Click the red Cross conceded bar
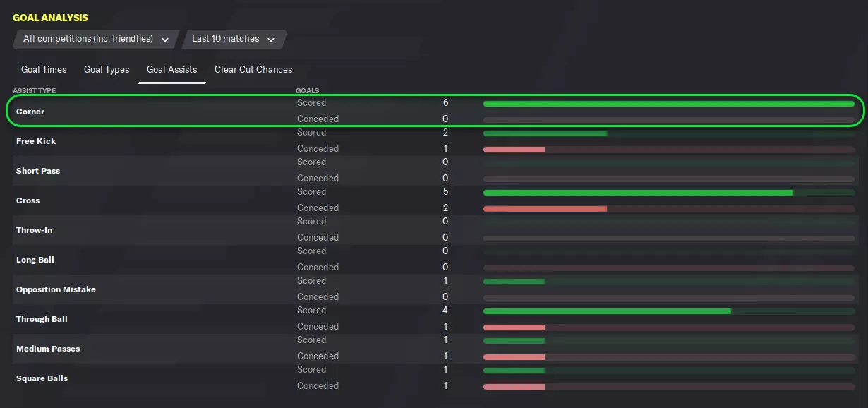868x408 pixels. pos(545,209)
